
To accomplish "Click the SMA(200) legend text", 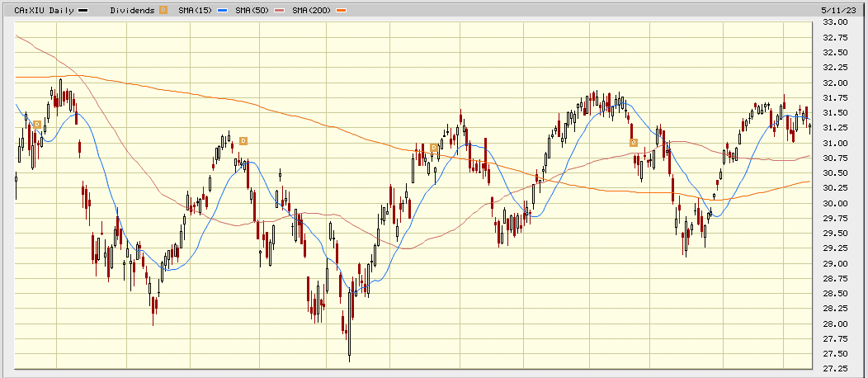I will (x=314, y=10).
